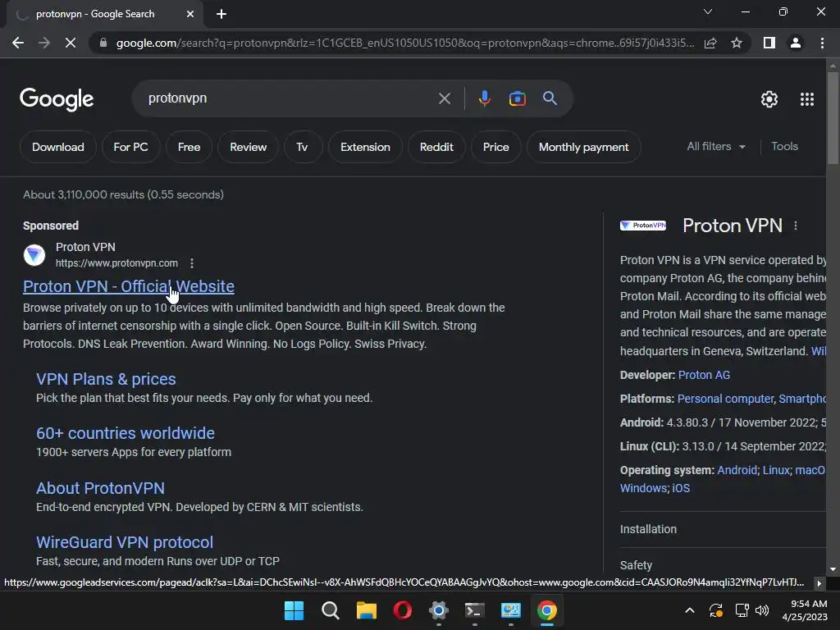View site information lock icon
The height and width of the screenshot is (630, 840).
pos(103,43)
